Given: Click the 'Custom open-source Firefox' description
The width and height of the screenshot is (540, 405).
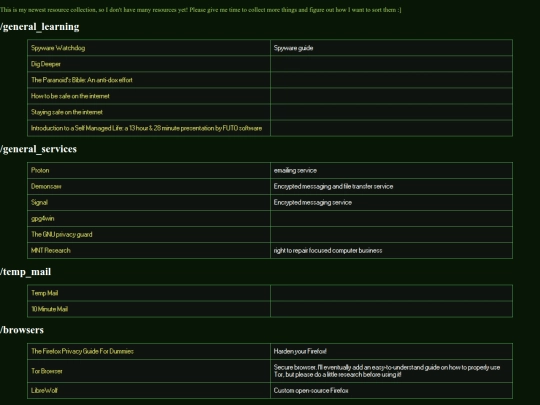Looking at the screenshot, I should pos(311,391).
